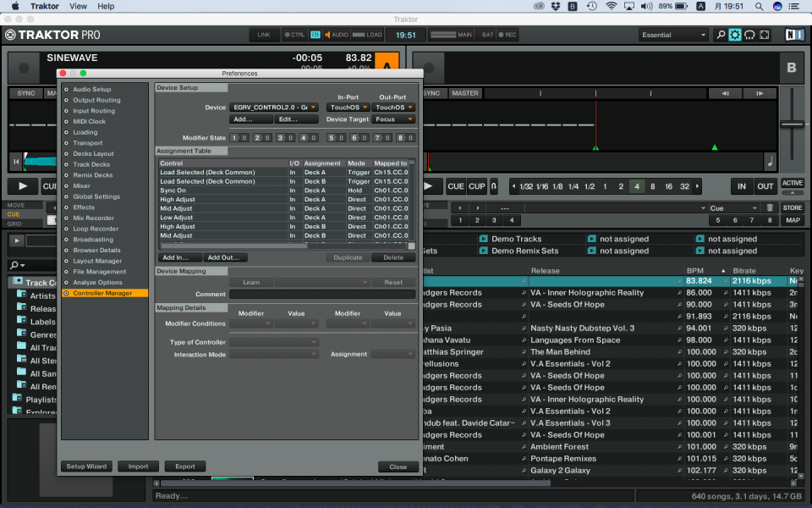Open Mixer preferences section
812x508 pixels.
(x=82, y=185)
